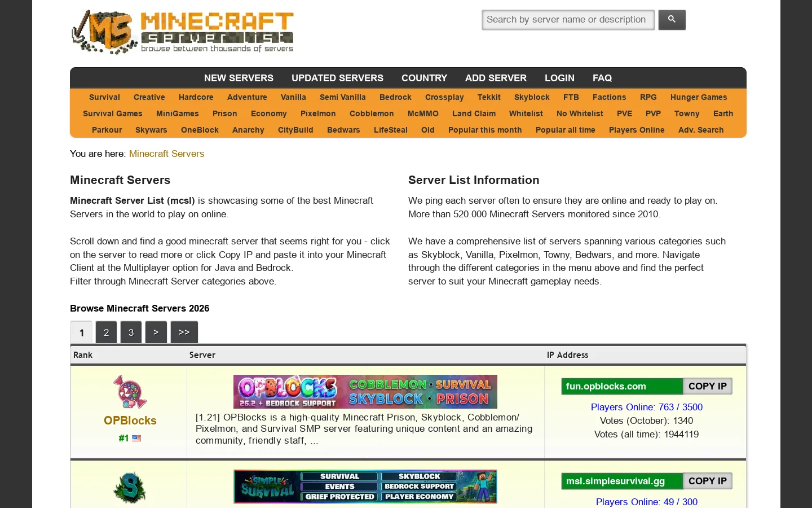
Task: Show servers Popular all time
Action: pyautogui.click(x=566, y=130)
